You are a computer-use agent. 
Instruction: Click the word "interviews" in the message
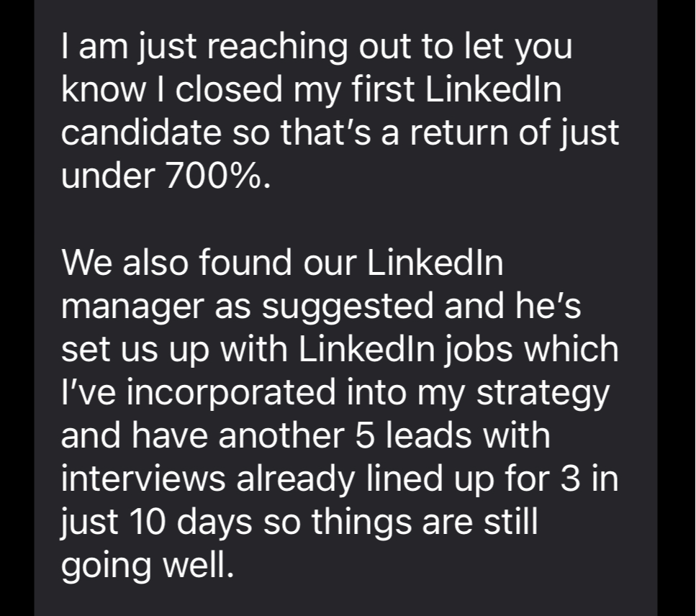[143, 479]
